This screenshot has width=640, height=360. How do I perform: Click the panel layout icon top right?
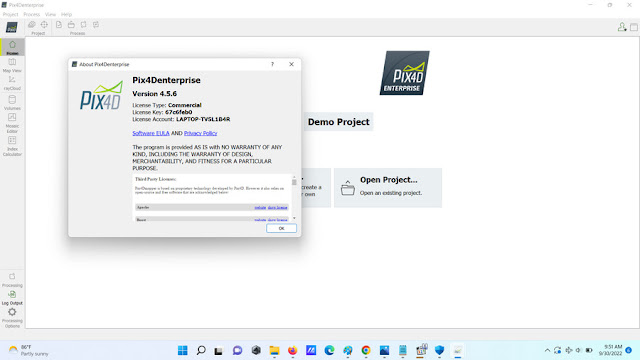[633, 27]
